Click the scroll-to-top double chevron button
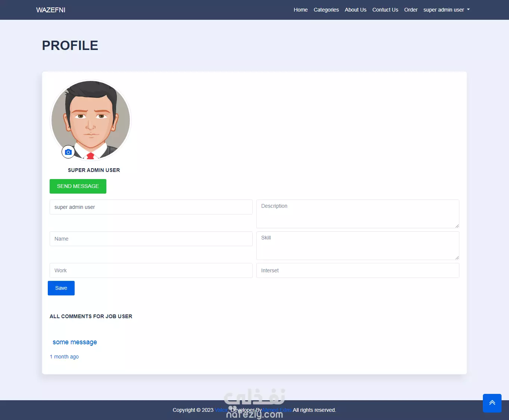Viewport: 509px width, 420px height. coord(492,403)
